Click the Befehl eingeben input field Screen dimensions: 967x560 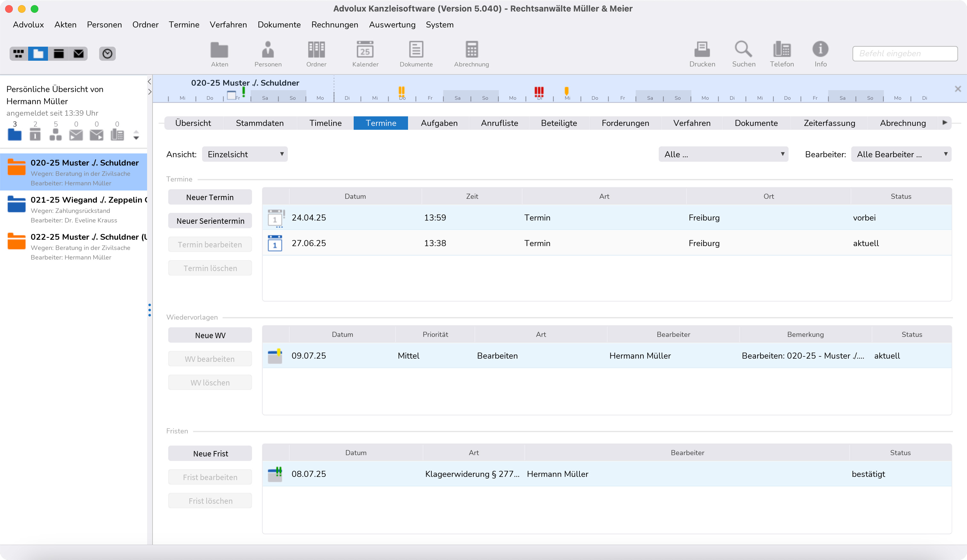pos(905,54)
